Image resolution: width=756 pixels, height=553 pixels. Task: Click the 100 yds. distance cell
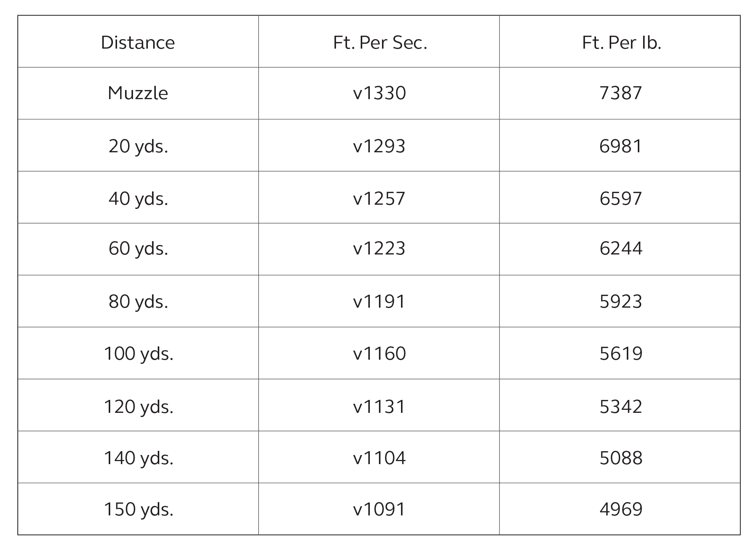(x=138, y=353)
